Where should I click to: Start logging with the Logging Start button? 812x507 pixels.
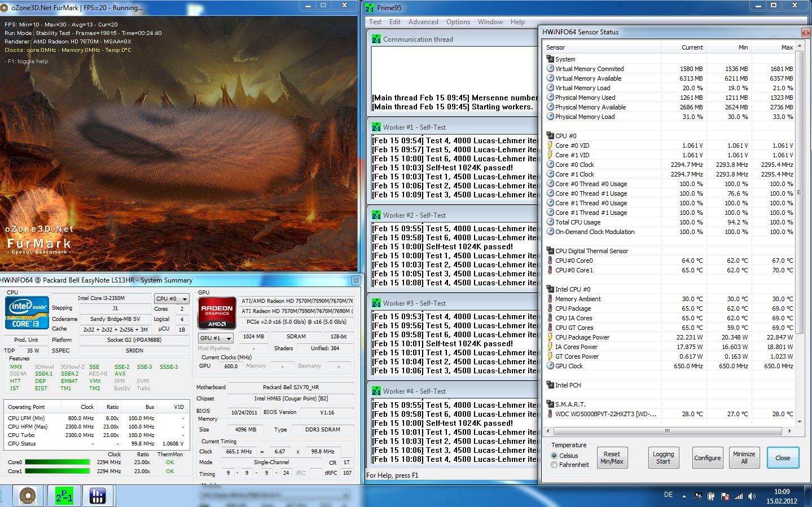(x=663, y=457)
